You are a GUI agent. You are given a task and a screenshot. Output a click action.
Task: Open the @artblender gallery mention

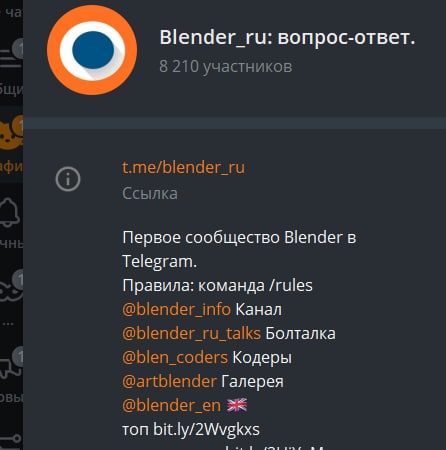[170, 381]
